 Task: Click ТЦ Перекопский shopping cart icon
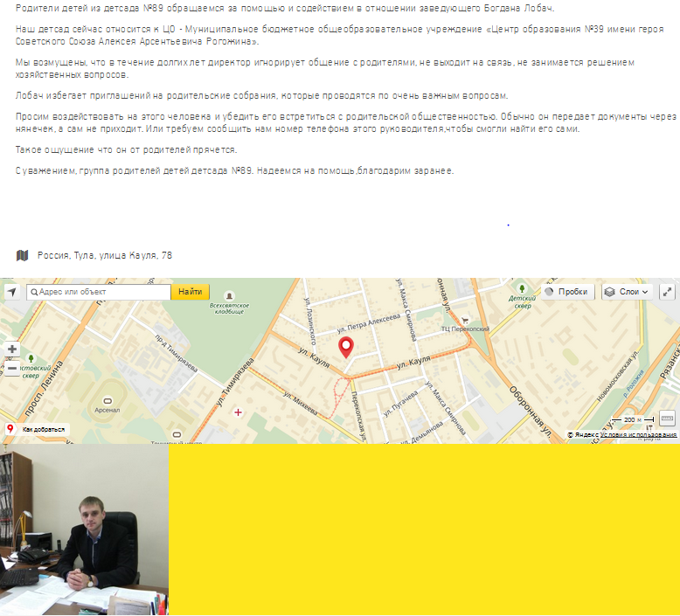465,321
